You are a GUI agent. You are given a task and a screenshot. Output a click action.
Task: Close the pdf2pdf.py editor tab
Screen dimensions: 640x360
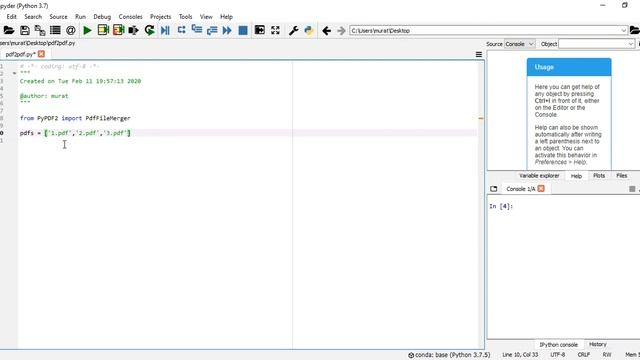click(41, 54)
